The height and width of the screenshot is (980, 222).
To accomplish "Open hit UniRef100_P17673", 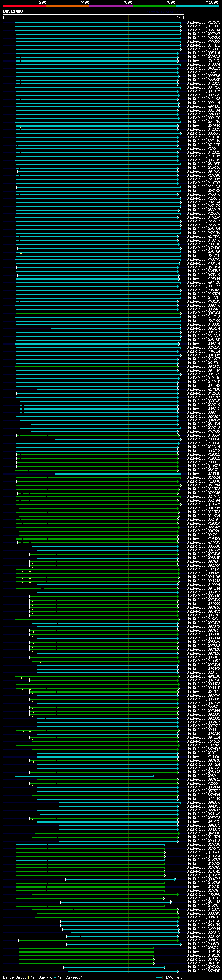I will point(203,23).
